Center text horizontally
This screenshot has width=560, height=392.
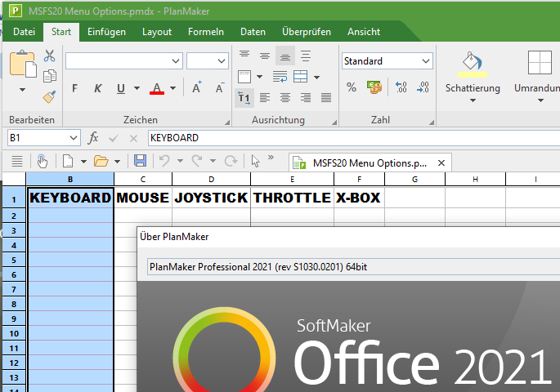pos(285,97)
